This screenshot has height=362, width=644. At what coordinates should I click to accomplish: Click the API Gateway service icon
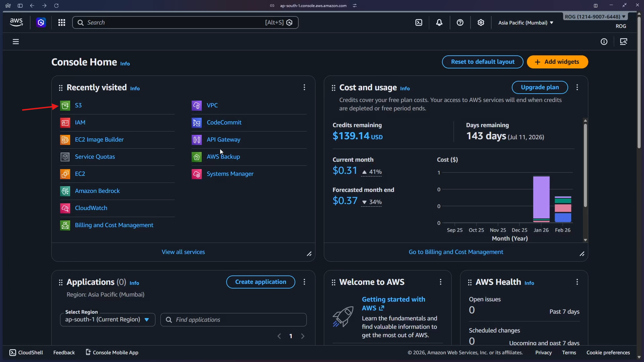197,140
